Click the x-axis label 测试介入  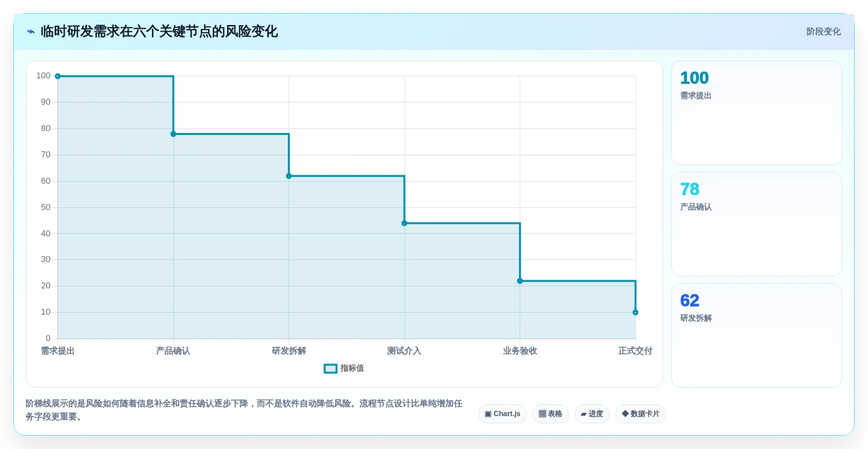404,351
